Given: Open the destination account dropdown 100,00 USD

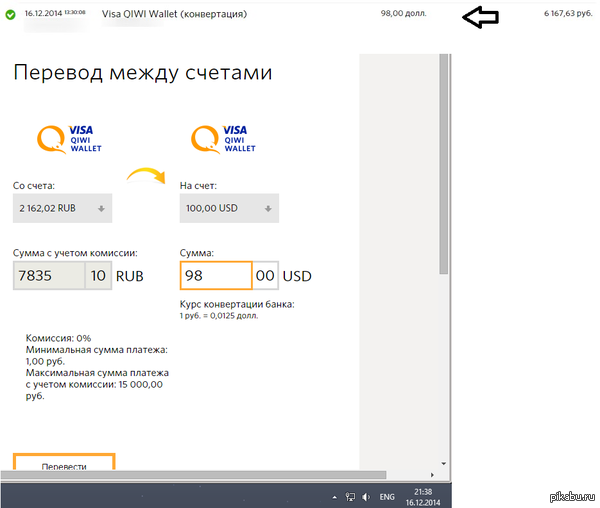Looking at the screenshot, I should click(x=229, y=208).
